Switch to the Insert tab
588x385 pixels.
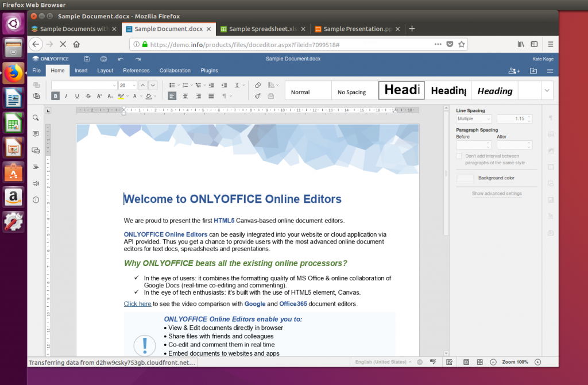(81, 71)
